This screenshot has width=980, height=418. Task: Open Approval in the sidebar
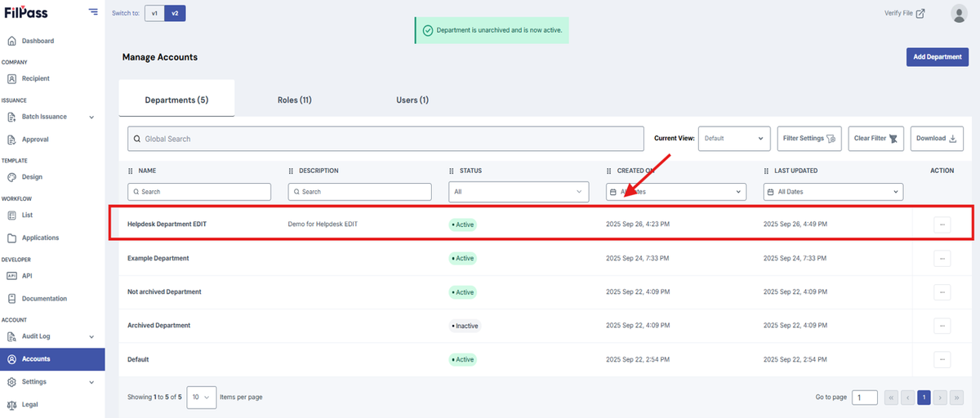35,140
